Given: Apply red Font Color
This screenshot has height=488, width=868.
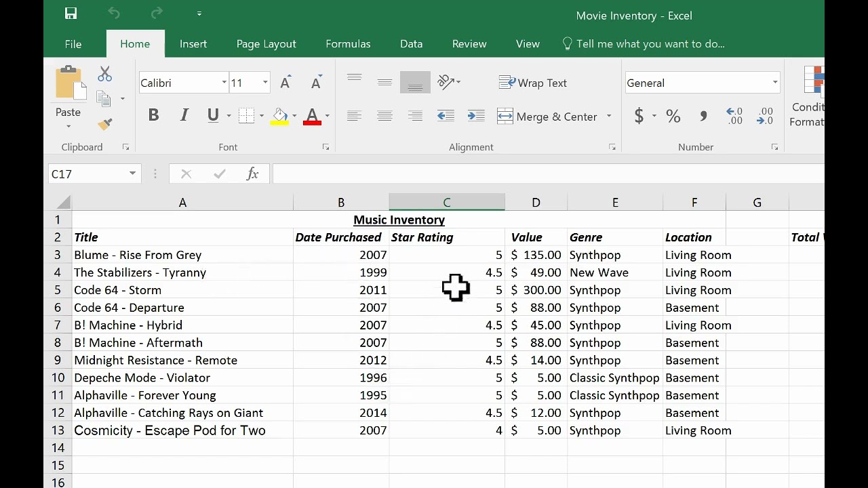Looking at the screenshot, I should tap(312, 116).
